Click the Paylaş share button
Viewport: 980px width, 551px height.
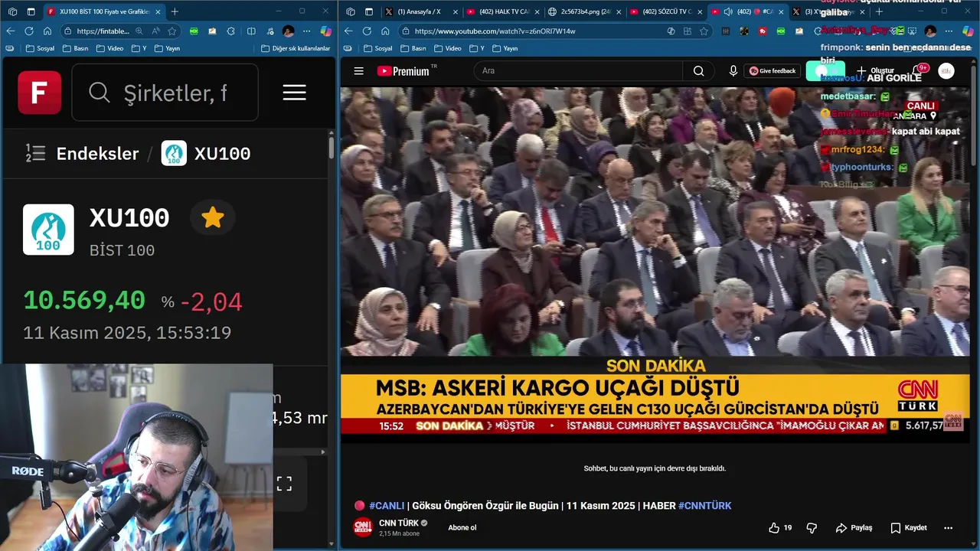click(854, 527)
